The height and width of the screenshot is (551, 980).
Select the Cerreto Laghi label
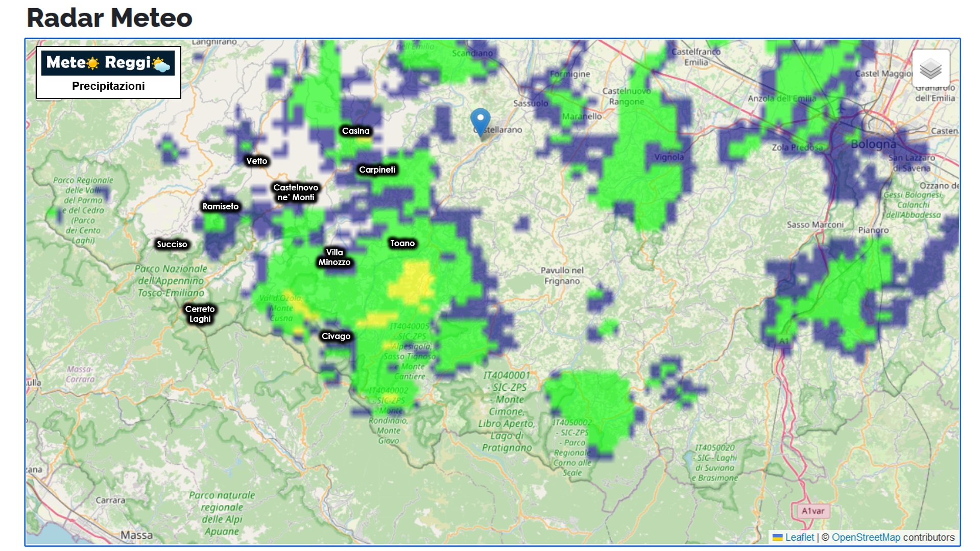click(x=200, y=314)
